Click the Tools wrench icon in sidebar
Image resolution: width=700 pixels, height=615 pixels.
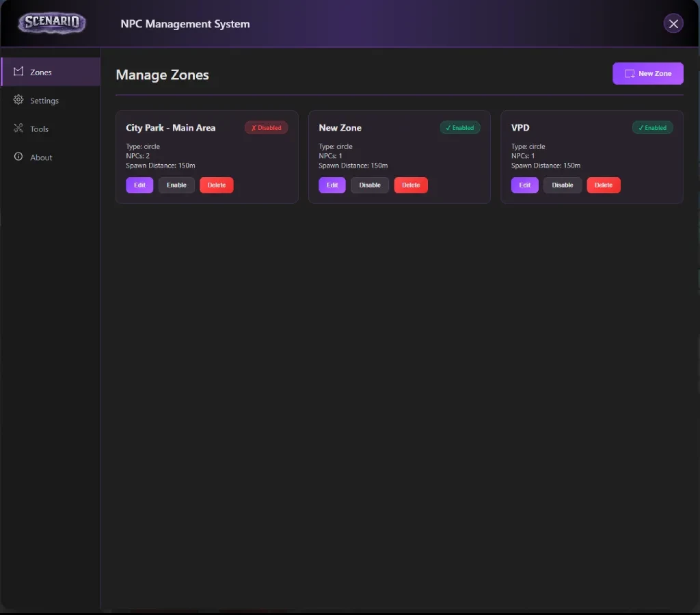point(18,128)
